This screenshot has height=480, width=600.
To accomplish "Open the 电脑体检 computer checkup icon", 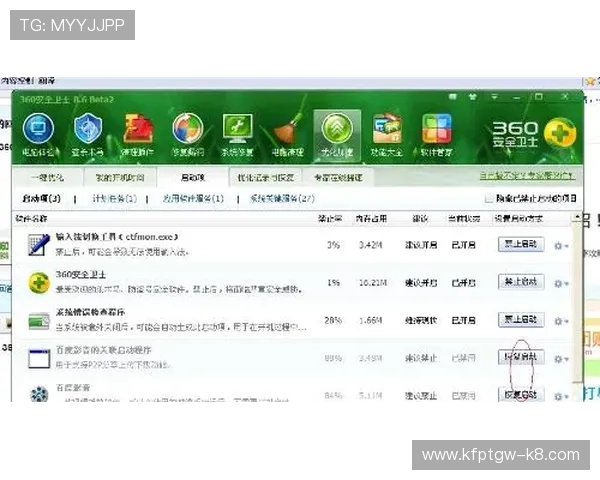I will click(x=38, y=135).
